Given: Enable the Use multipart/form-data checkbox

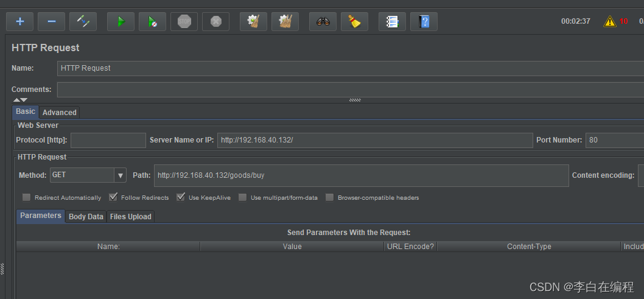Looking at the screenshot, I should click(x=243, y=197).
